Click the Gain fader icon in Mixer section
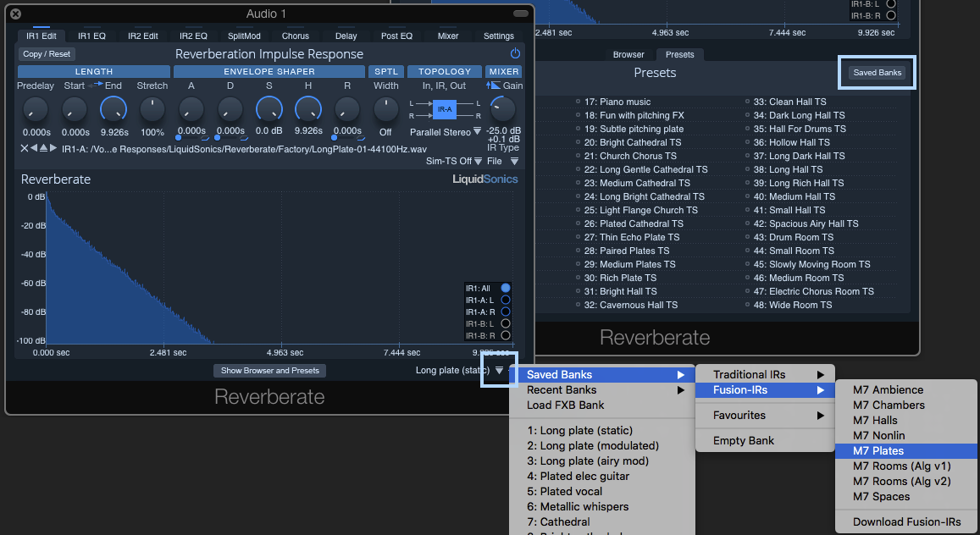This screenshot has height=535, width=980. coord(493,85)
